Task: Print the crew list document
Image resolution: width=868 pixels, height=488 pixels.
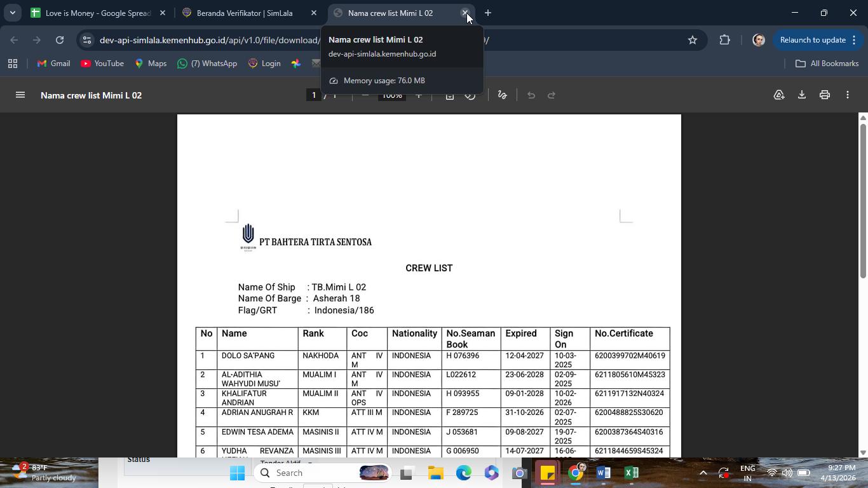Action: pyautogui.click(x=825, y=95)
